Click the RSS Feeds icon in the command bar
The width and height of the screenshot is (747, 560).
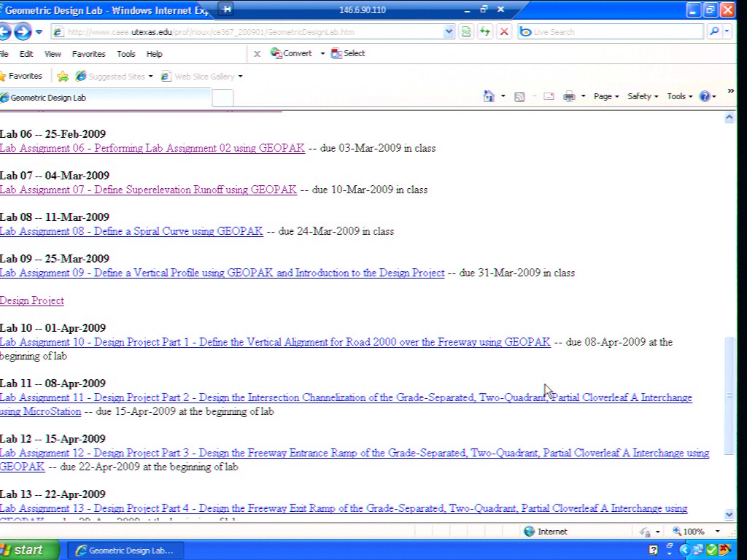519,97
